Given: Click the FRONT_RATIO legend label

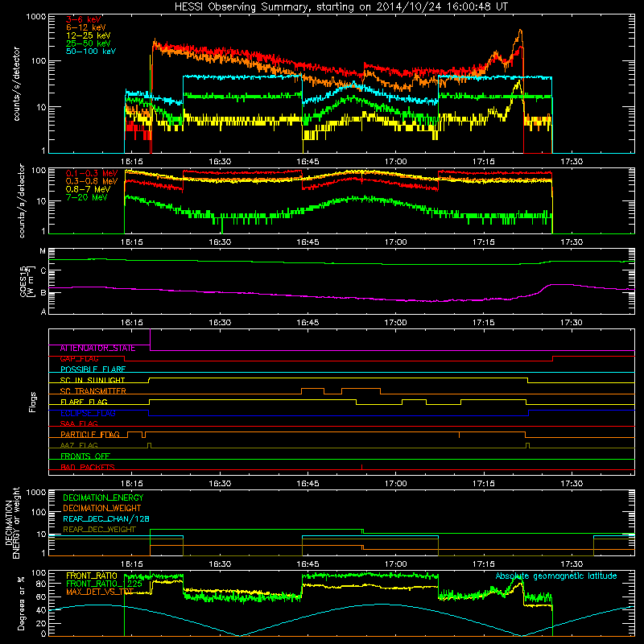Looking at the screenshot, I should click(92, 576).
